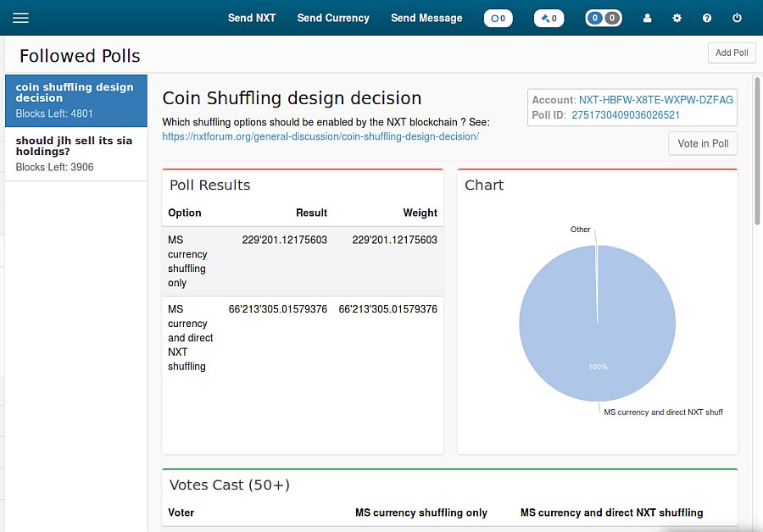Open the nxtforum.org coin shuffling discussion link
Screen dimensions: 763x532
tap(320, 136)
